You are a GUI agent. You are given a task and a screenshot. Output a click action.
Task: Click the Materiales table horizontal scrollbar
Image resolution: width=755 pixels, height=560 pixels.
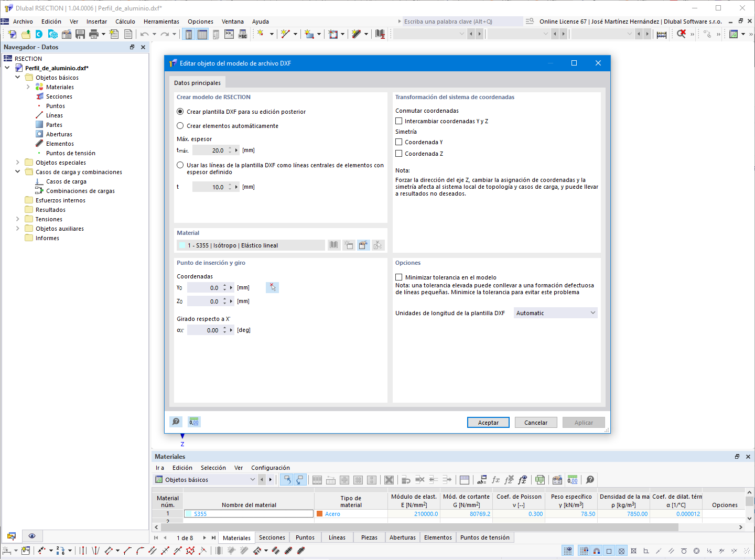(x=419, y=527)
